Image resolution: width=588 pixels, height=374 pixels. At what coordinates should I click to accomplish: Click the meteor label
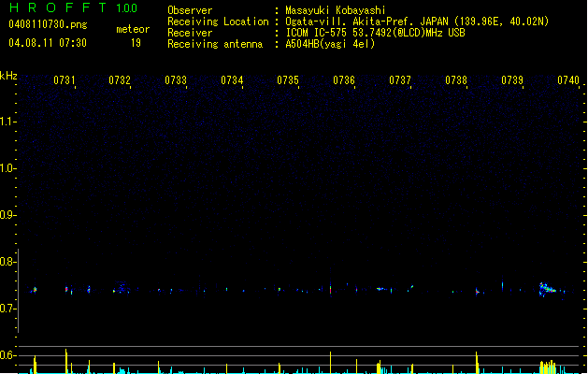133,29
